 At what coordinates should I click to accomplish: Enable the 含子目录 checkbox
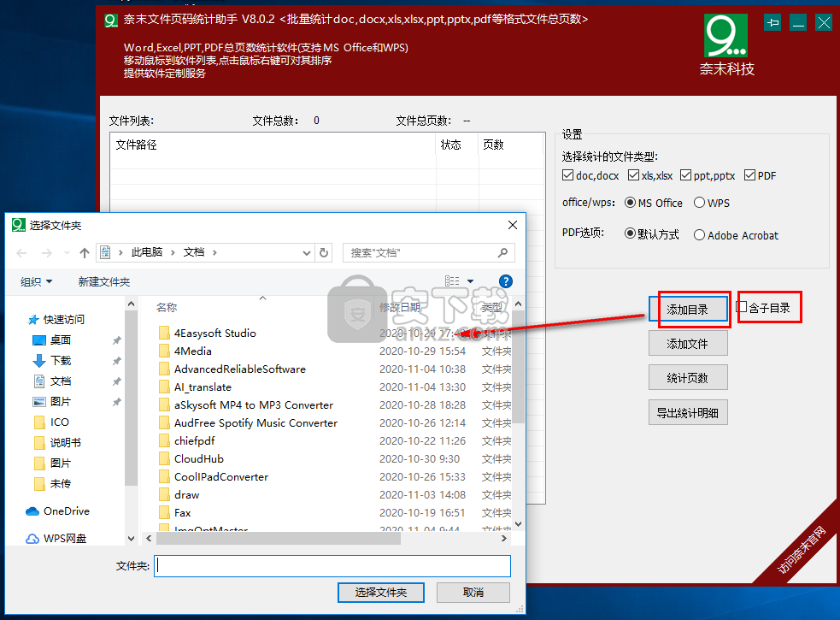coord(742,307)
